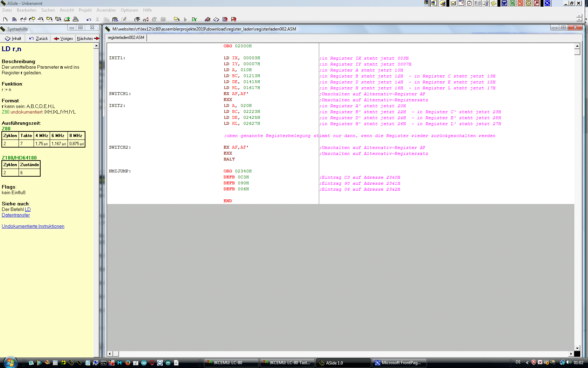
Task: Open Excel from Office shortcut bar
Action: click(512, 3)
